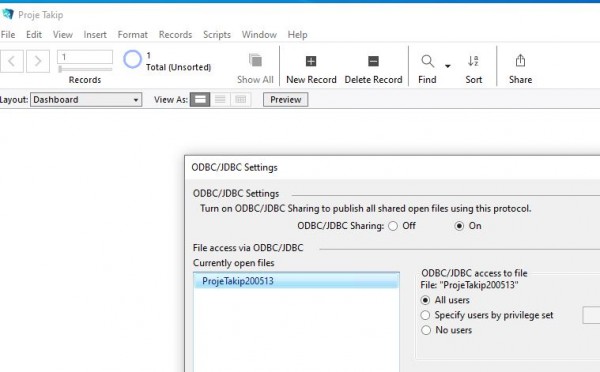This screenshot has width=600, height=372.
Task: Open the View menu
Action: pyautogui.click(x=63, y=34)
